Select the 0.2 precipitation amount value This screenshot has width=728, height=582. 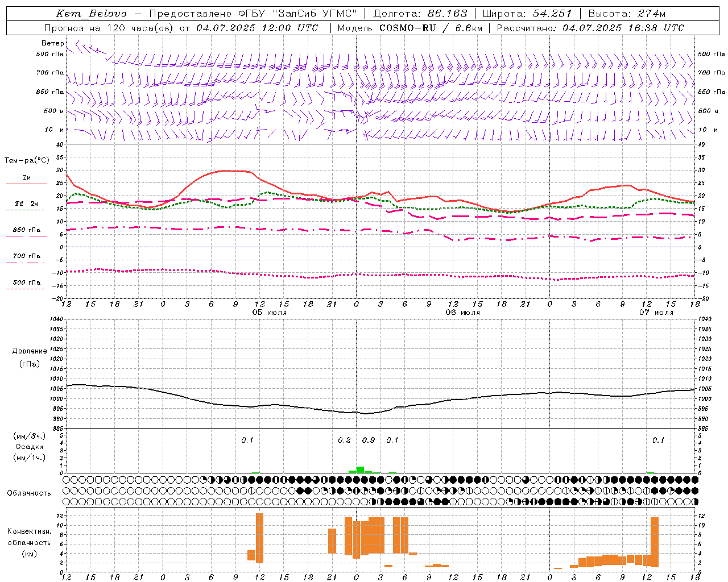[344, 440]
